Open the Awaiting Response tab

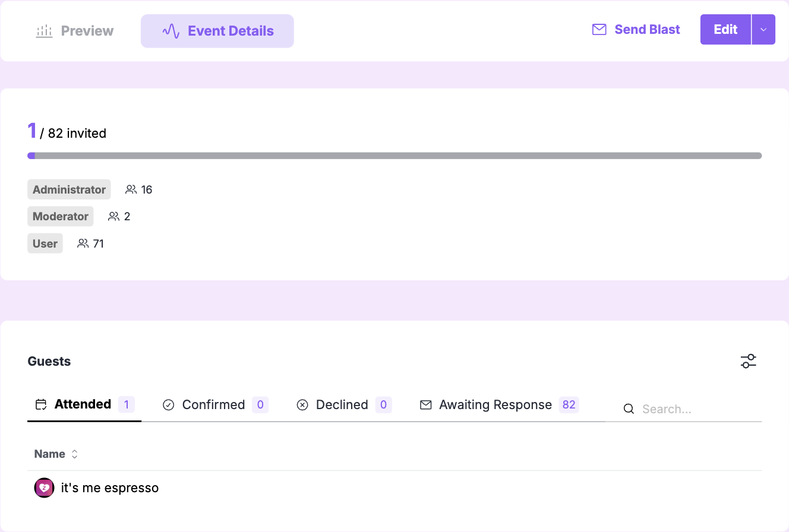click(499, 405)
